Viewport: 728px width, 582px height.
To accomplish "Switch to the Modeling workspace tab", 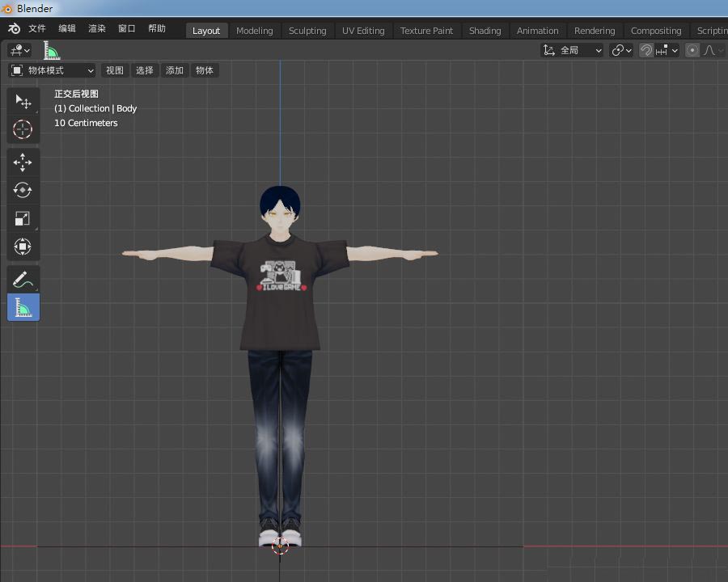I will tap(255, 31).
